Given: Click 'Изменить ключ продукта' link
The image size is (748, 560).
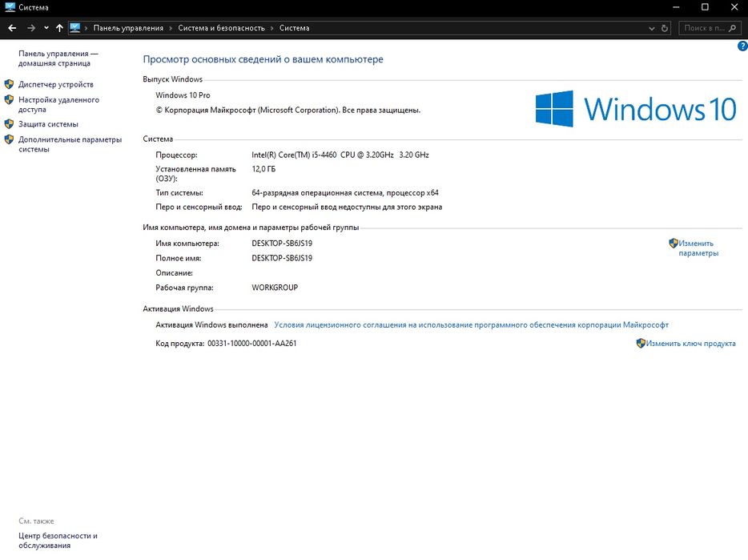Looking at the screenshot, I should [691, 343].
